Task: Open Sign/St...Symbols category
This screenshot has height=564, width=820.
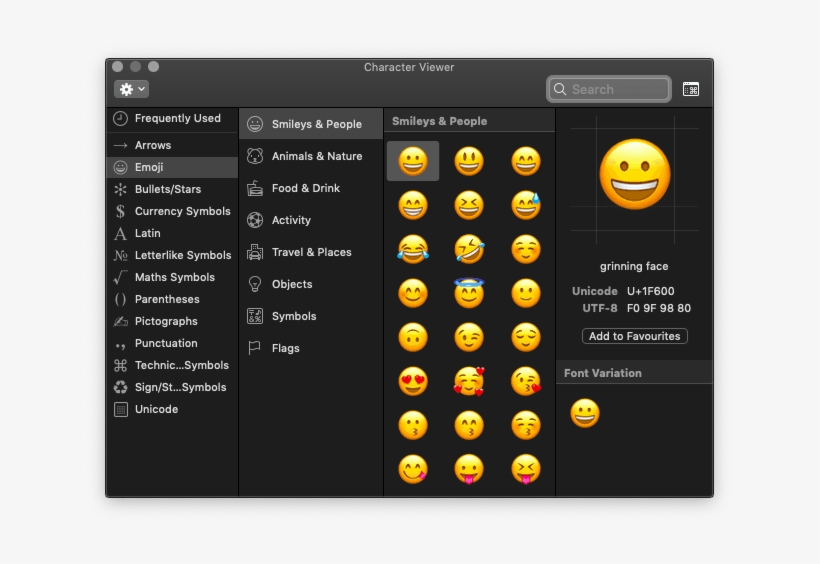Action: (x=172, y=387)
